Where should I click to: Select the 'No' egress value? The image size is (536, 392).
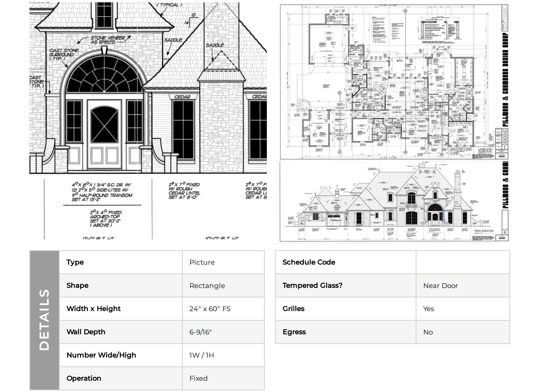tap(428, 332)
